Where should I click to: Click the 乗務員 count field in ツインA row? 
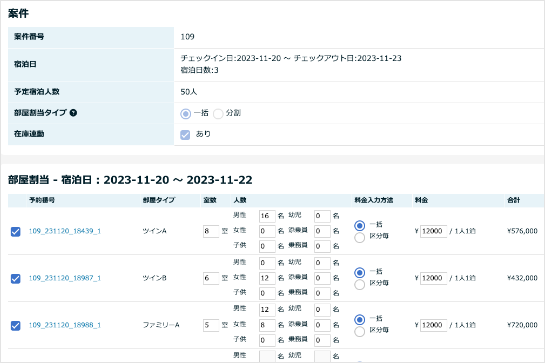point(322,246)
